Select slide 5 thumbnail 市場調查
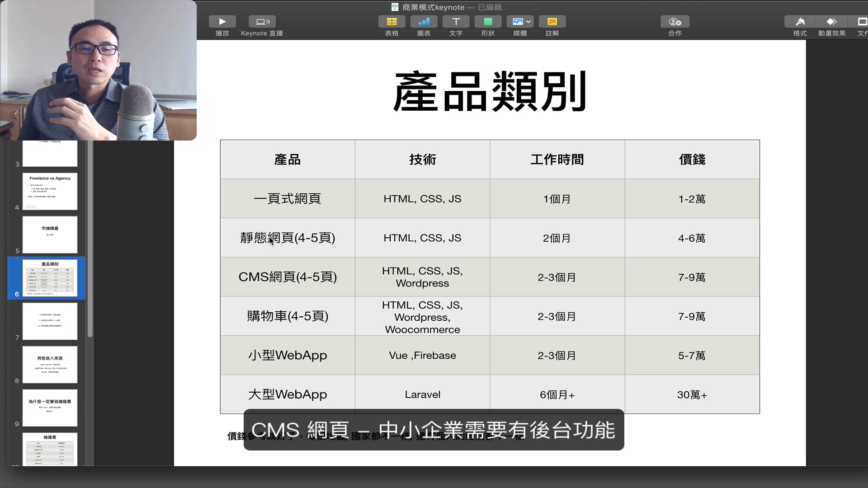 pyautogui.click(x=50, y=235)
